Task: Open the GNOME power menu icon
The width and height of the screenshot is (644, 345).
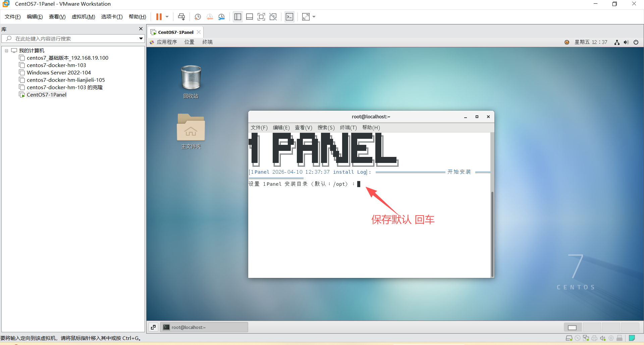Action: click(x=636, y=42)
